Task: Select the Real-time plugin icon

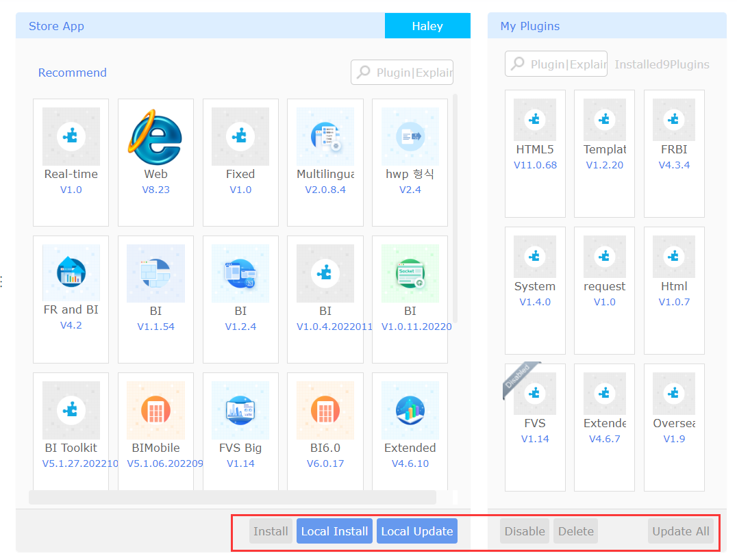Action: pyautogui.click(x=71, y=136)
